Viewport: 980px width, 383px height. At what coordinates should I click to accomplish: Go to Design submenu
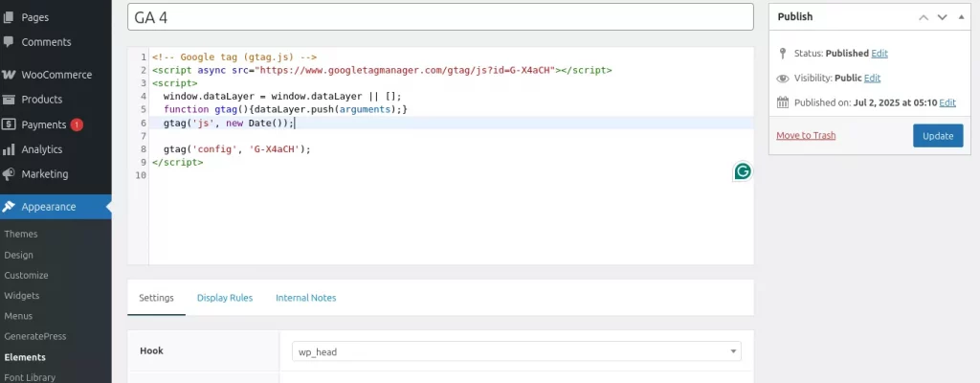pyautogui.click(x=19, y=256)
